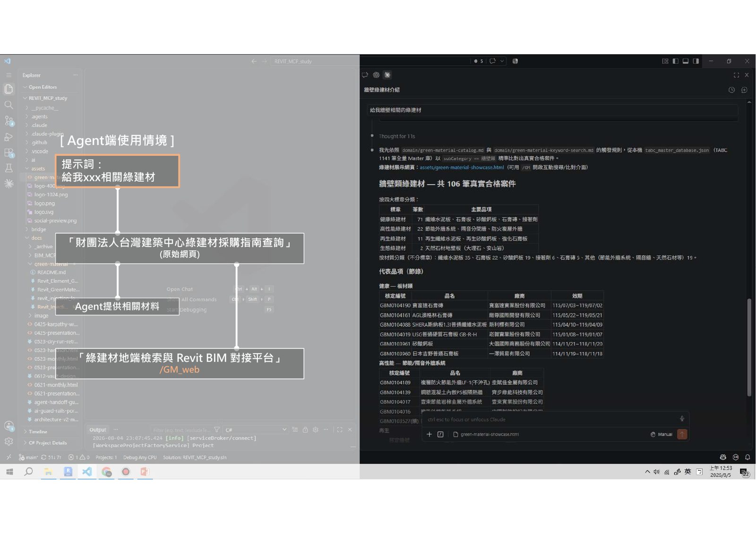Click the microphone voice input icon
The height and width of the screenshot is (534, 756).
[682, 419]
